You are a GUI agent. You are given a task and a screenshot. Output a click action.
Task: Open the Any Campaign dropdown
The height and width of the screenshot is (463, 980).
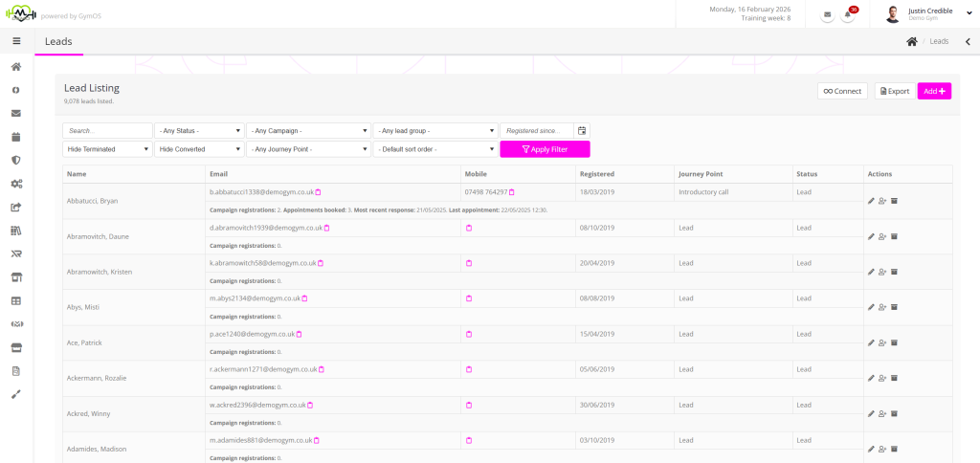click(307, 130)
